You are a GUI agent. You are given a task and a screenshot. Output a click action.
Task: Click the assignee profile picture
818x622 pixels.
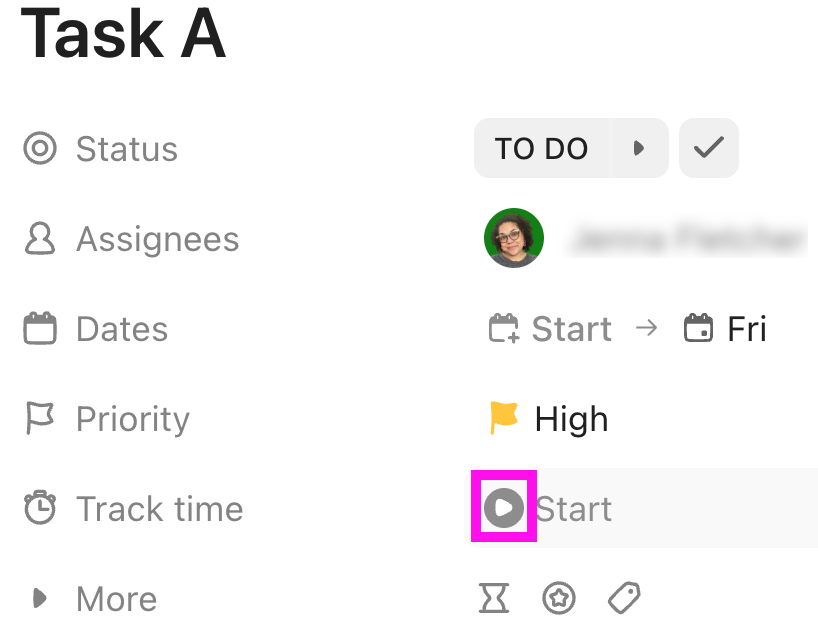point(514,238)
